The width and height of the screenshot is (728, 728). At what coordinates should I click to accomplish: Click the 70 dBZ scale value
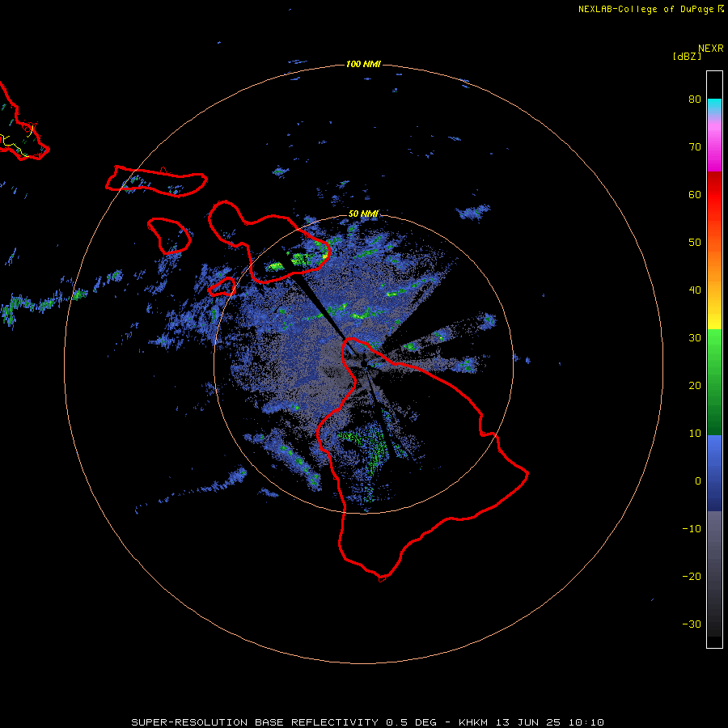pos(695,147)
